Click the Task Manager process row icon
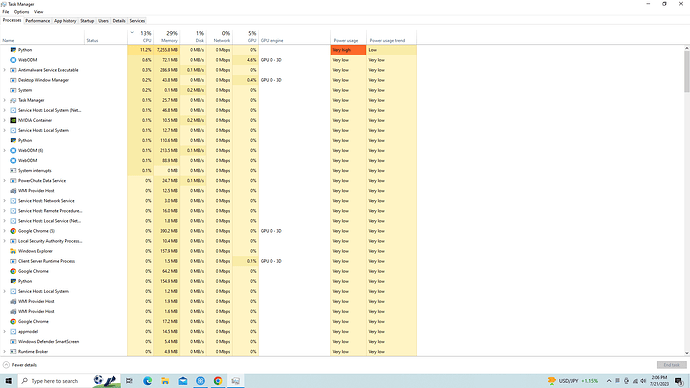Image resolution: width=690 pixels, height=388 pixels. click(x=13, y=100)
